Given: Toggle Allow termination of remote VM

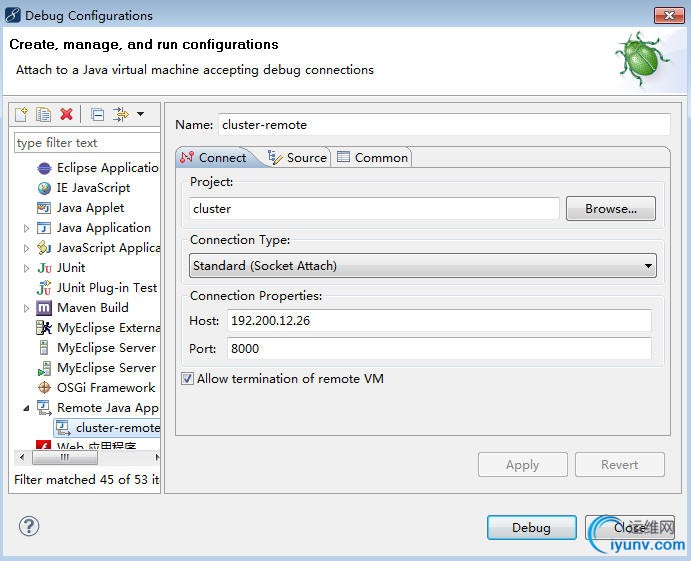Looking at the screenshot, I should click(x=187, y=379).
